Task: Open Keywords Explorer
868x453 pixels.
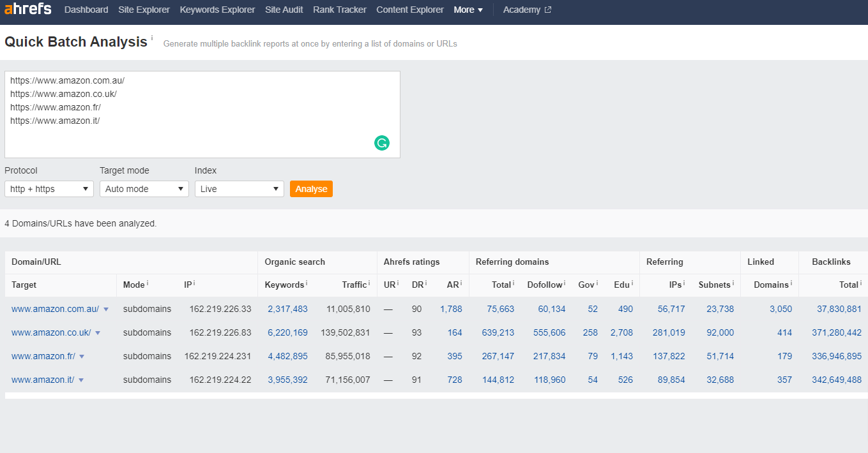Action: 217,10
